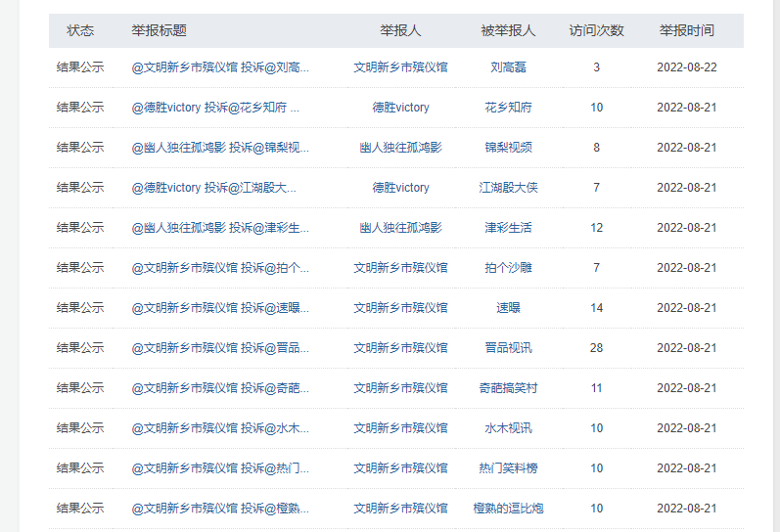780x532 pixels.
Task: Click the 访问次数 column header
Action: 596,30
